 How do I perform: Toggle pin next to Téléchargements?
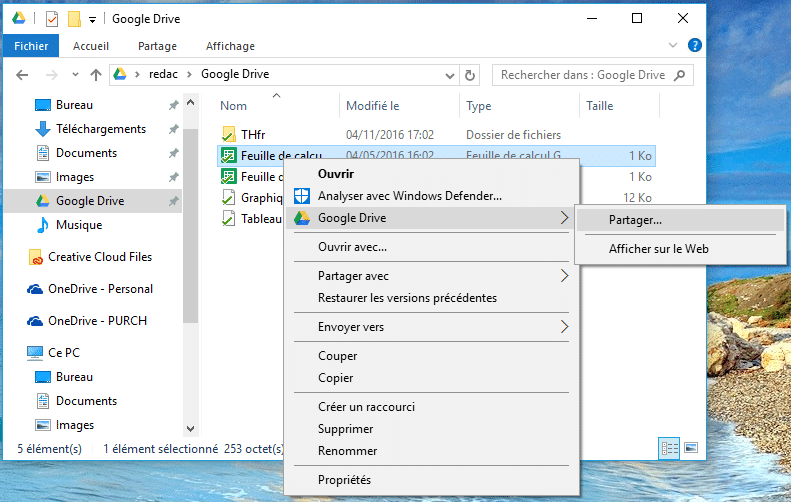[x=174, y=129]
